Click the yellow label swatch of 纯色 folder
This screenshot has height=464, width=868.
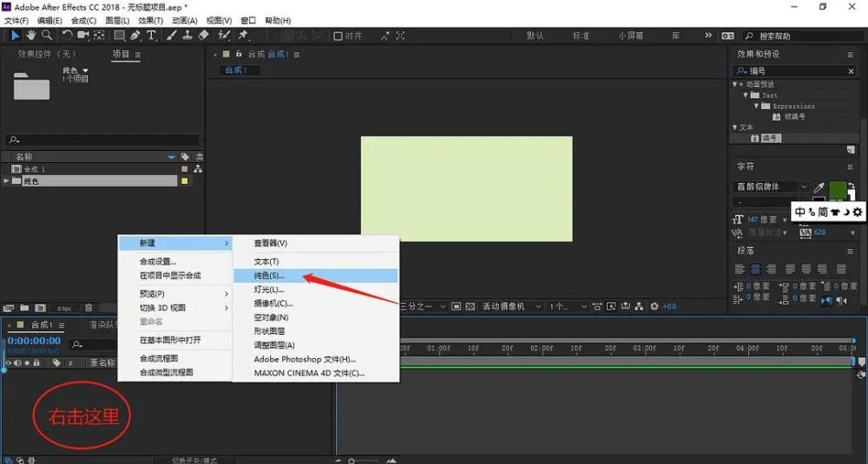(x=185, y=181)
